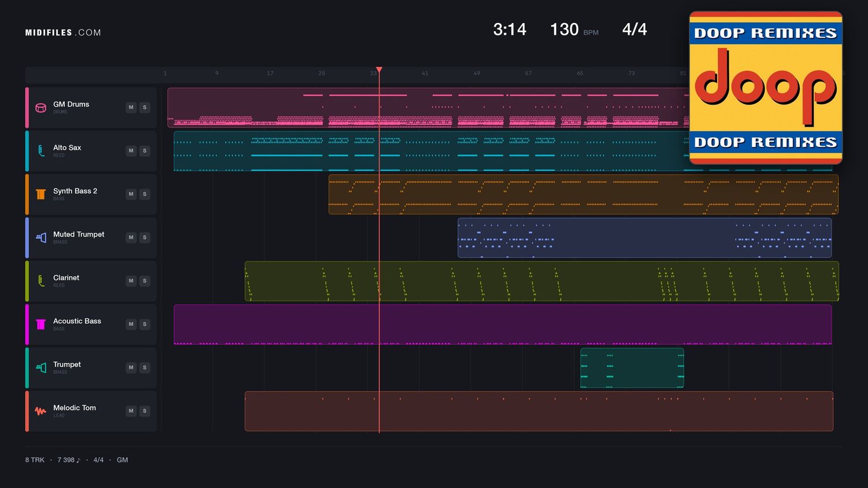The width and height of the screenshot is (868, 488).
Task: Select the blue Muted Trumpet clip
Action: point(645,238)
